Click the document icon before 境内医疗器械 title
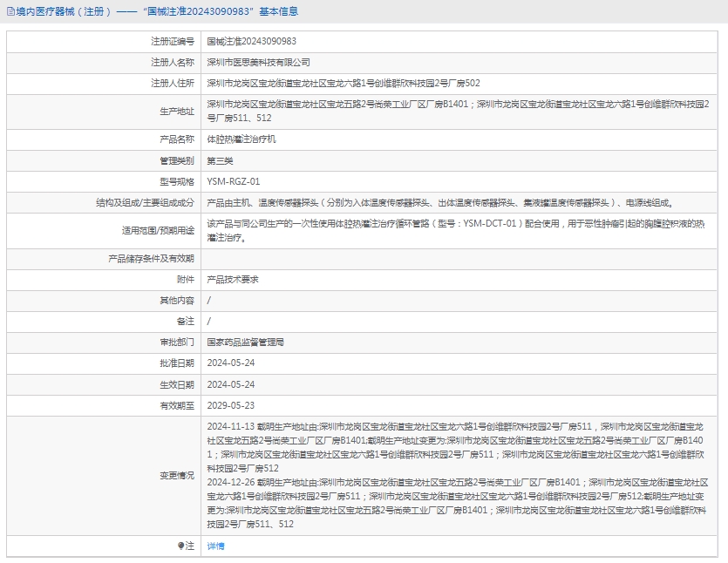This screenshot has height=563, width=728. (10, 12)
